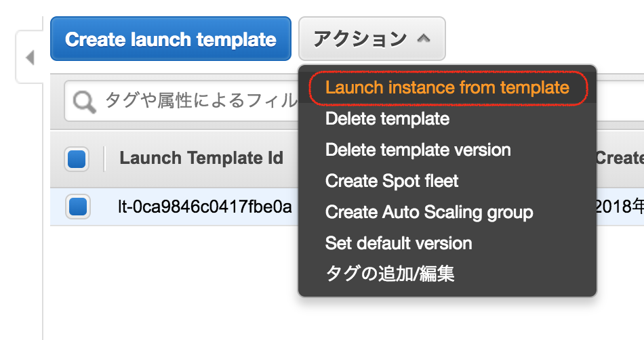Screen dimensions: 644x340
Task: Toggle the select-all checkbox in table header
Action: (77, 158)
